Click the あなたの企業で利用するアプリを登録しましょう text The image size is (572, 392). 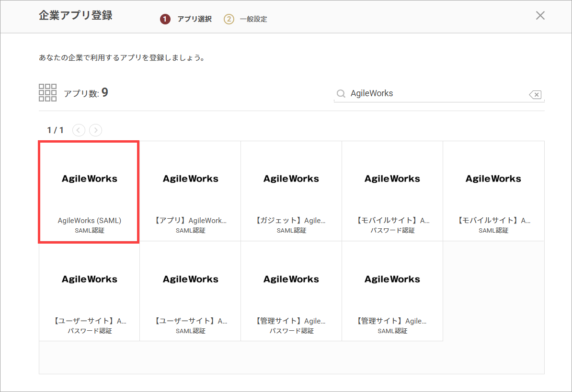[122, 57]
